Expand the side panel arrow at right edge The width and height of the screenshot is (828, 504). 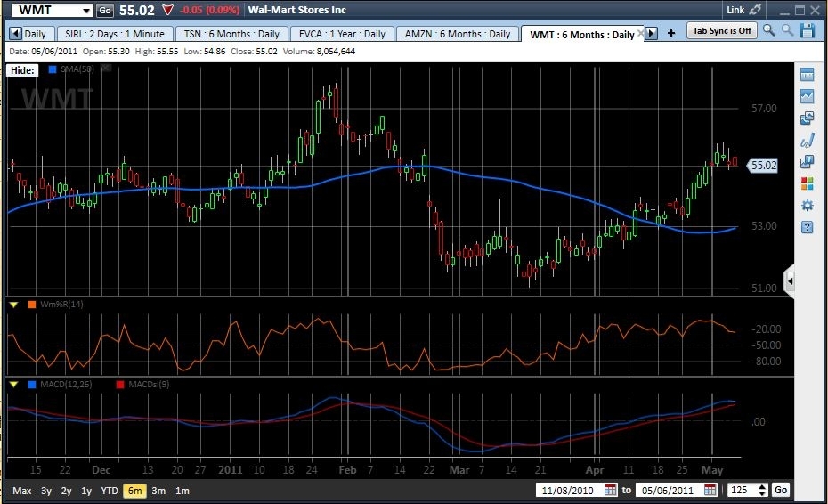pyautogui.click(x=790, y=280)
